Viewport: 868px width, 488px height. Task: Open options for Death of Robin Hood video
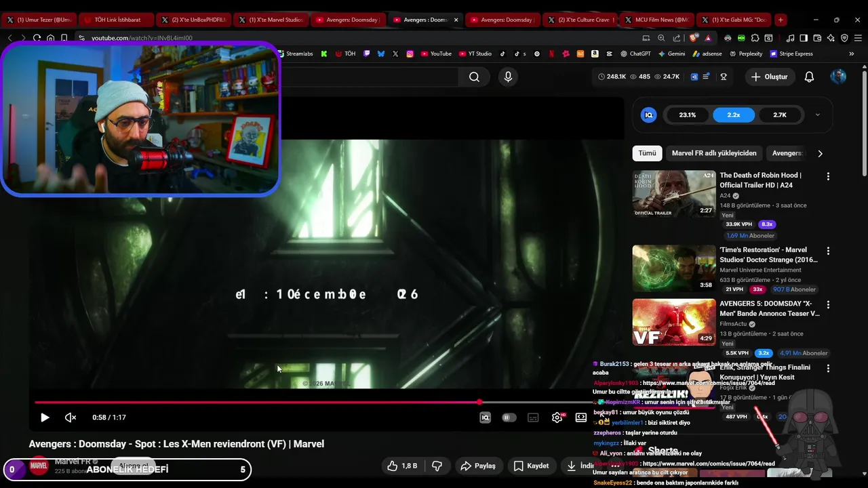[x=828, y=176]
